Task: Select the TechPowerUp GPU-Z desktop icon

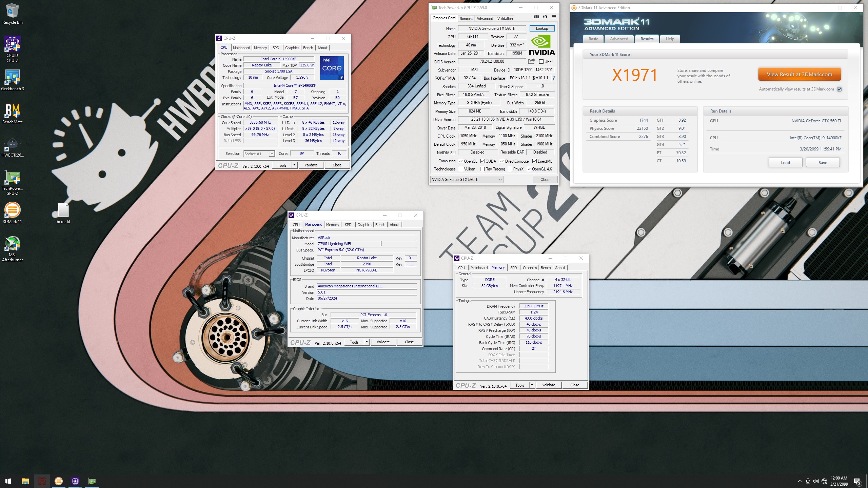Action: [x=13, y=183]
